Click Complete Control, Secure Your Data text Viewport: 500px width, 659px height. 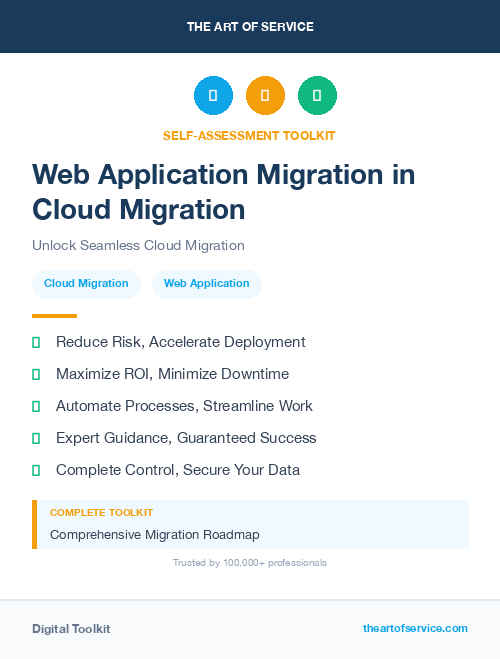(x=178, y=470)
